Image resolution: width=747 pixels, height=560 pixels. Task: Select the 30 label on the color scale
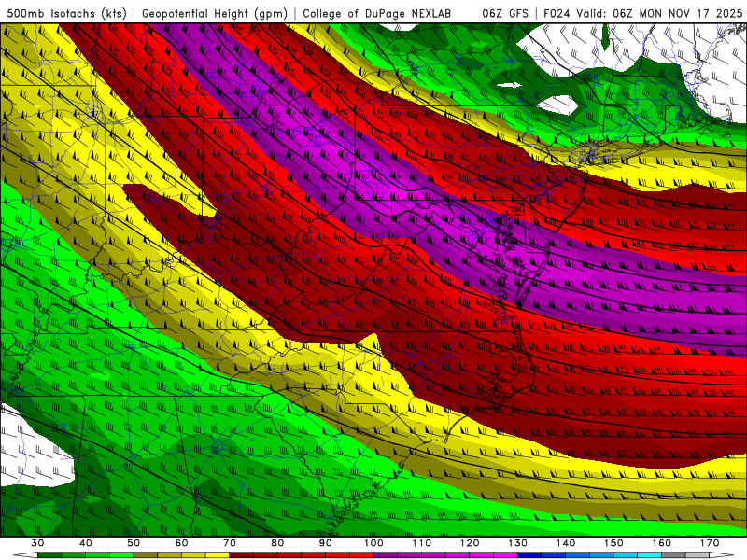(37, 543)
